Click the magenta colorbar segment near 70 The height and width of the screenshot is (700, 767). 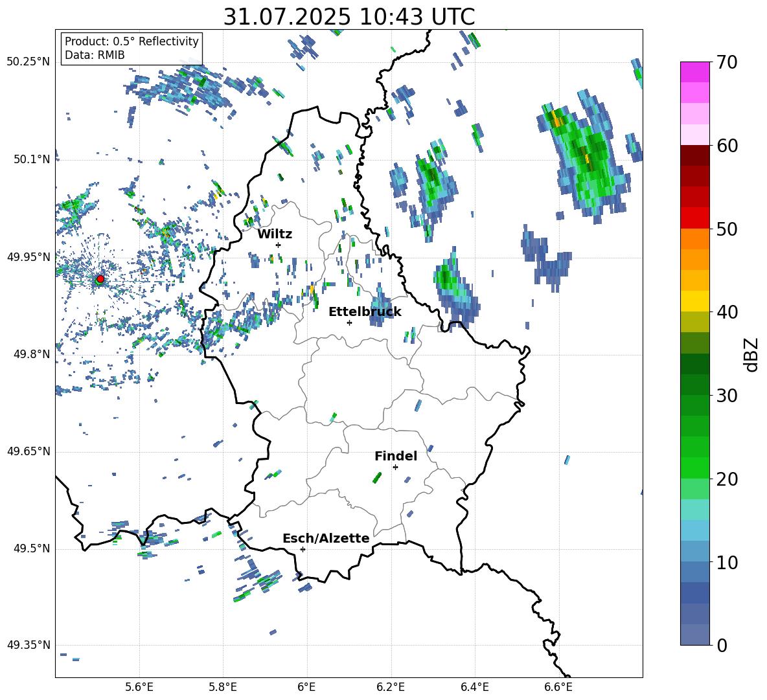pyautogui.click(x=694, y=72)
